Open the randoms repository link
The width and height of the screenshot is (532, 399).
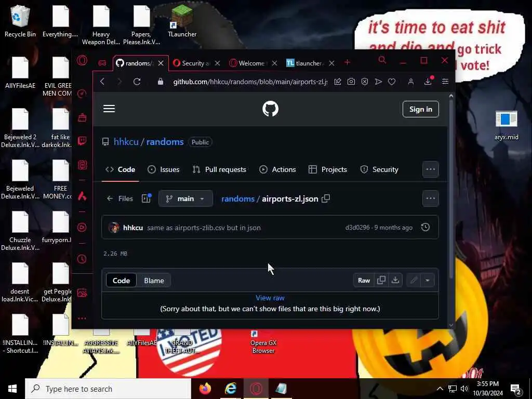[x=165, y=142]
